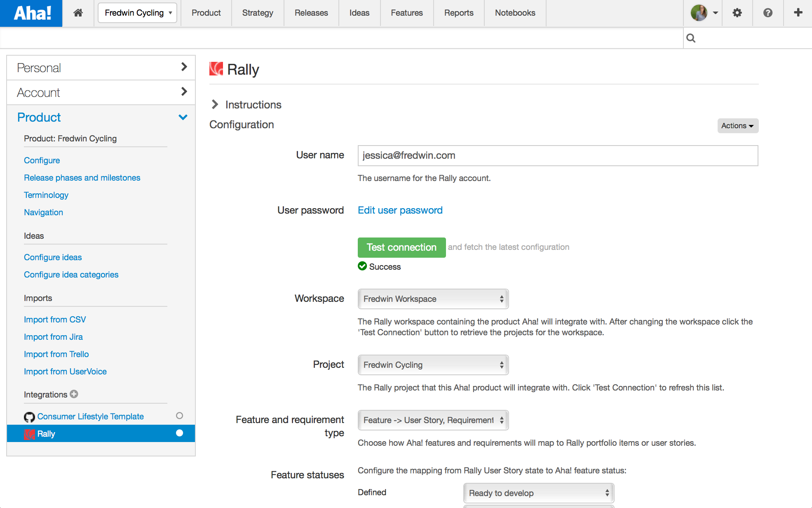This screenshot has width=812, height=508.
Task: Expand the Personal settings section
Action: pos(101,68)
